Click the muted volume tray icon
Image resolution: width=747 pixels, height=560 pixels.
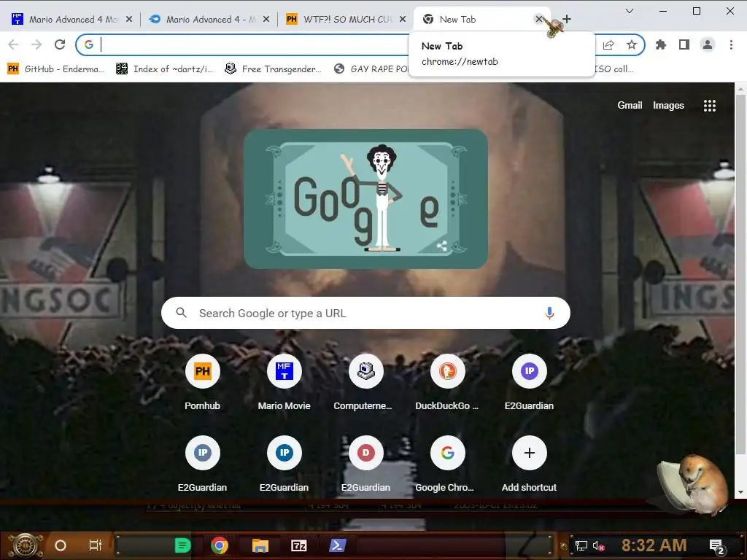[598, 545]
